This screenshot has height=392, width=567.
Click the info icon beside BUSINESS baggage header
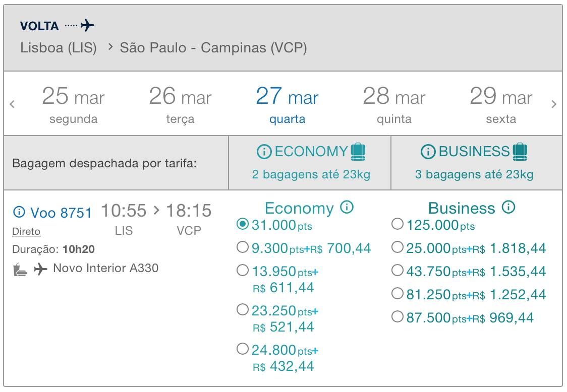428,152
